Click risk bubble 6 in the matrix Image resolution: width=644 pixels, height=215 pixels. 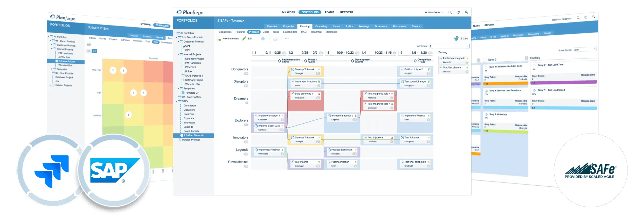coord(123,70)
